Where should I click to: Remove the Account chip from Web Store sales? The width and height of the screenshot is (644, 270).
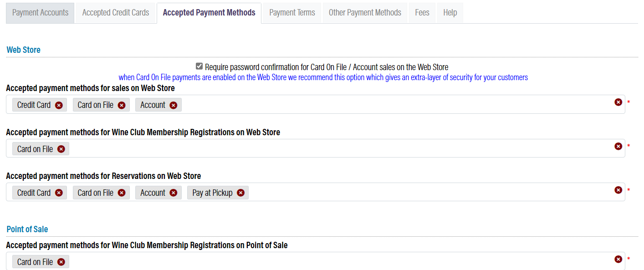pos(173,105)
